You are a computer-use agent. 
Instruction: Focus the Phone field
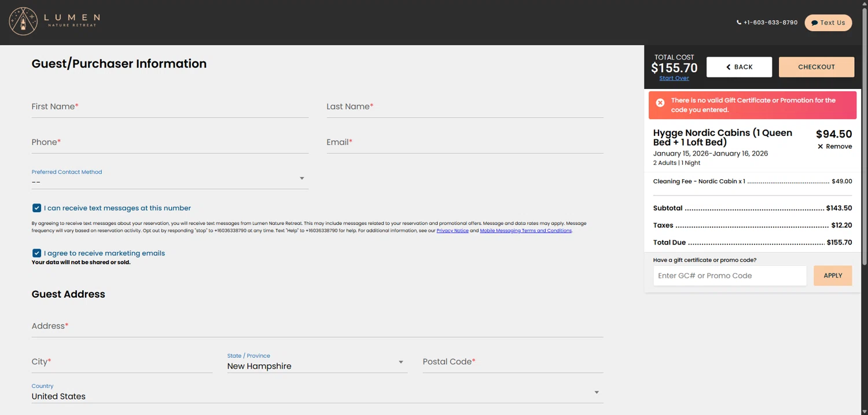170,143
